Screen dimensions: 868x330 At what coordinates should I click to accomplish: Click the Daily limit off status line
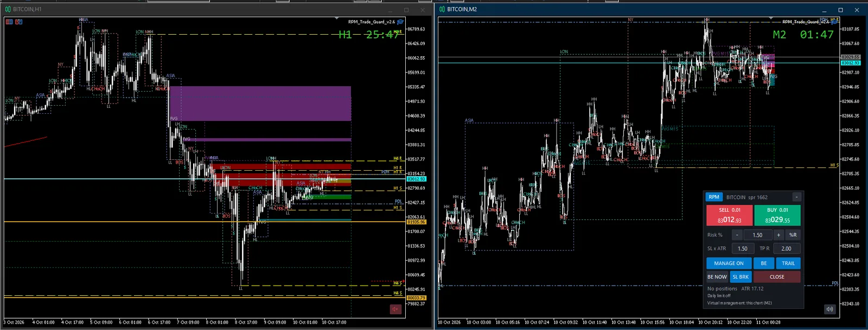(x=719, y=296)
